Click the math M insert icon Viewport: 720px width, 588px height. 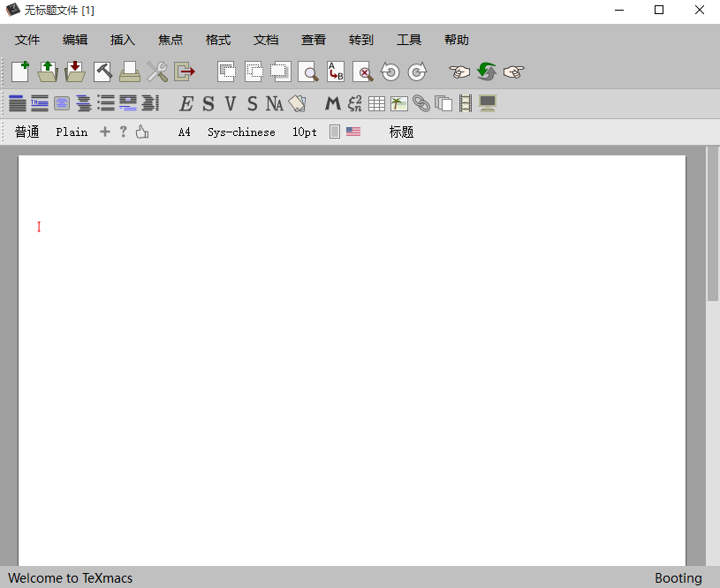click(x=332, y=104)
